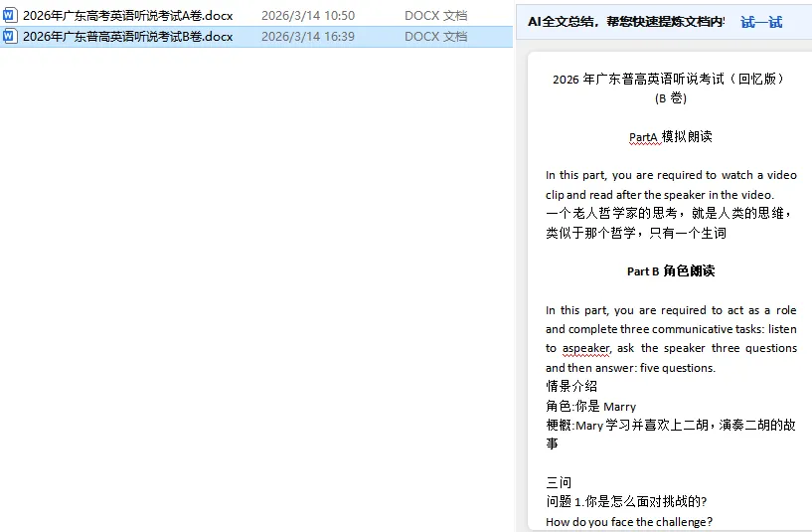Click the AI全文总结 banner text

click(x=626, y=22)
